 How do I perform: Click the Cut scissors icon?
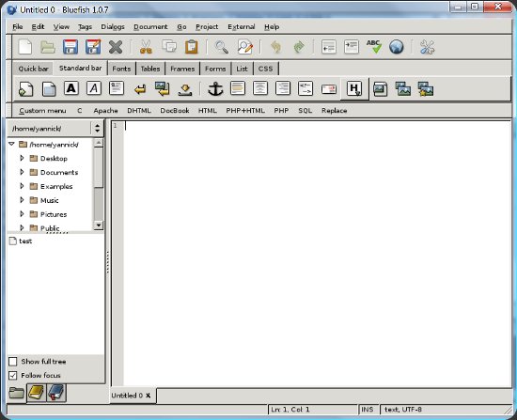coord(146,47)
